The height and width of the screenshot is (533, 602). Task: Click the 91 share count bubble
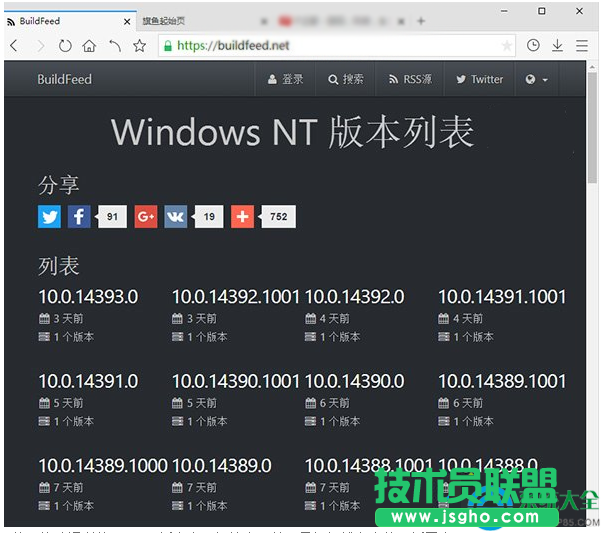[x=112, y=217]
